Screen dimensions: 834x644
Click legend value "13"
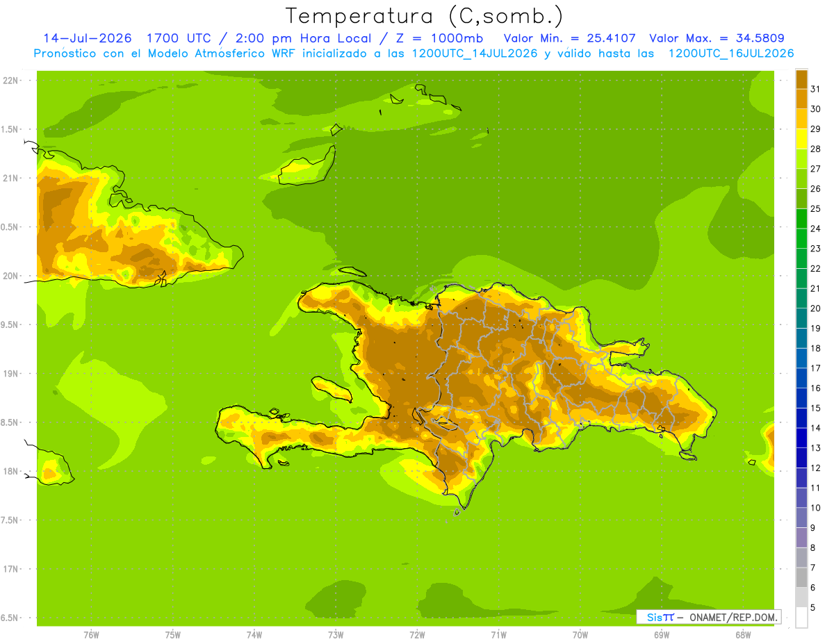click(x=816, y=448)
